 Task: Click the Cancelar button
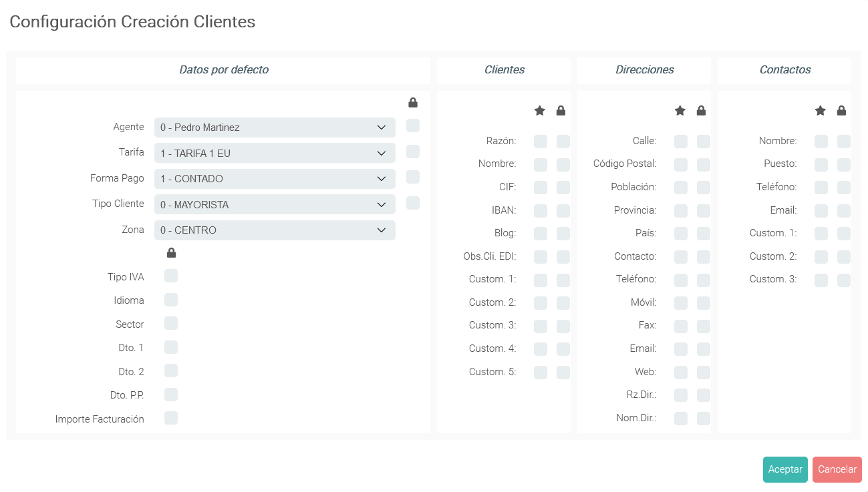[x=837, y=469]
